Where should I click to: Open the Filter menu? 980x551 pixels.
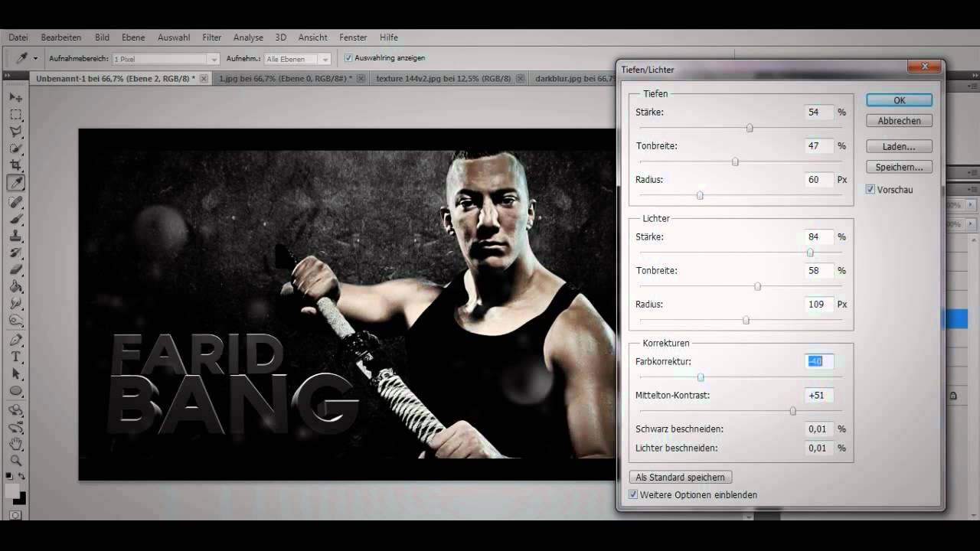(212, 37)
